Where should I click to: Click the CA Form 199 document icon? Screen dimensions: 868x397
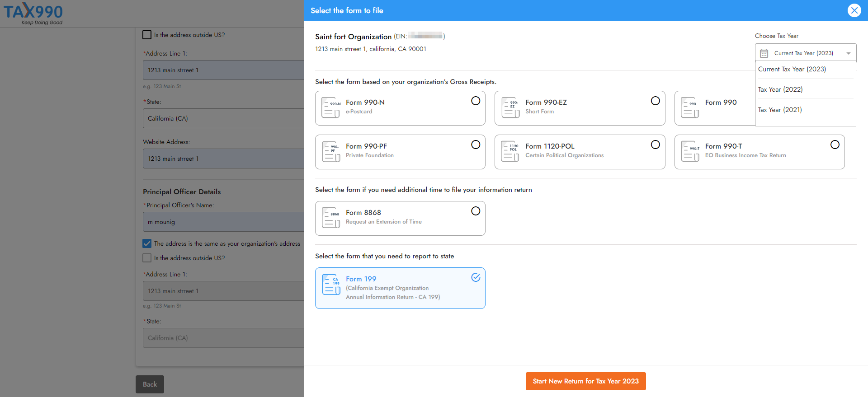point(330,285)
